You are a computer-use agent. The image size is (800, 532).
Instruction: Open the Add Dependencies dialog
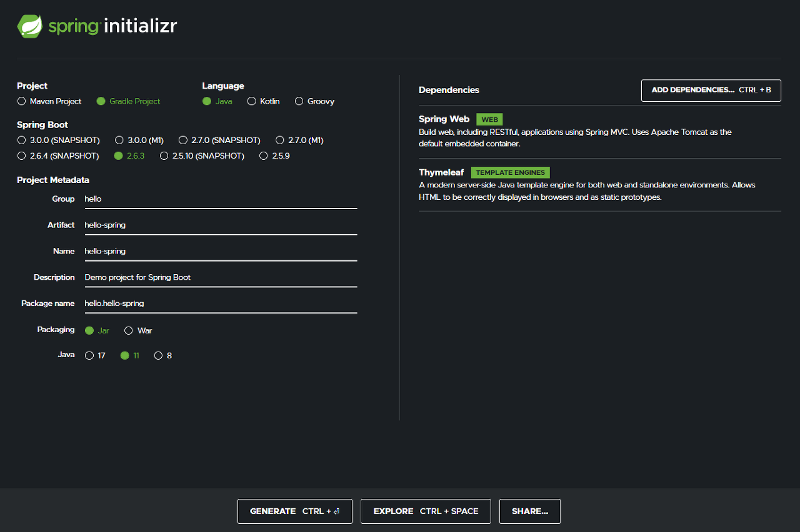[x=711, y=90]
